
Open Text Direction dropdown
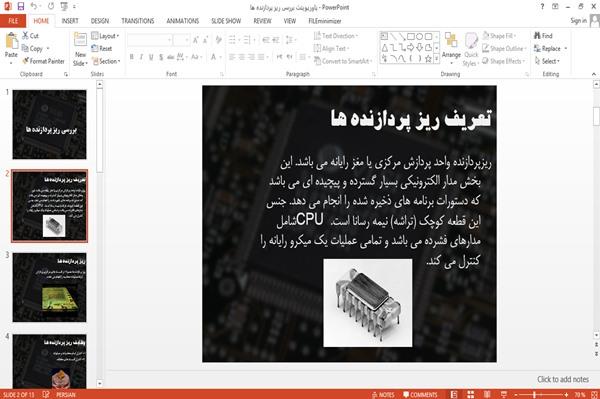coord(336,36)
